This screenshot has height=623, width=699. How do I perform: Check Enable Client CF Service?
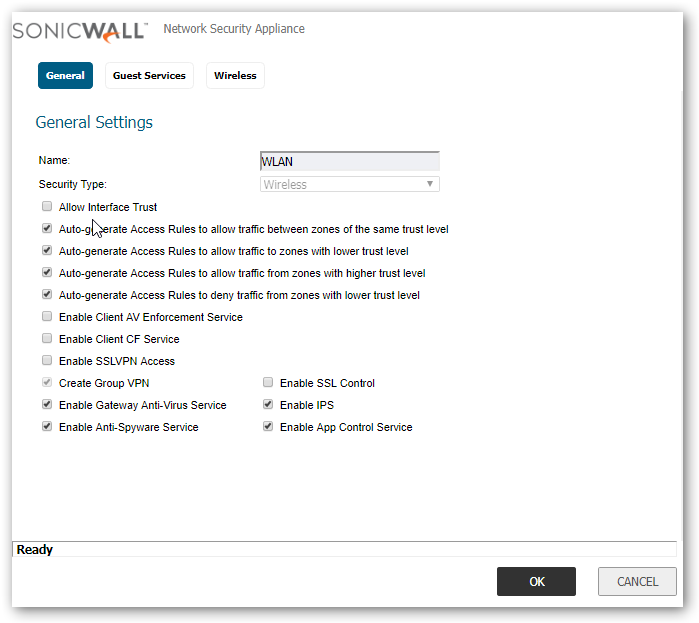(47, 339)
